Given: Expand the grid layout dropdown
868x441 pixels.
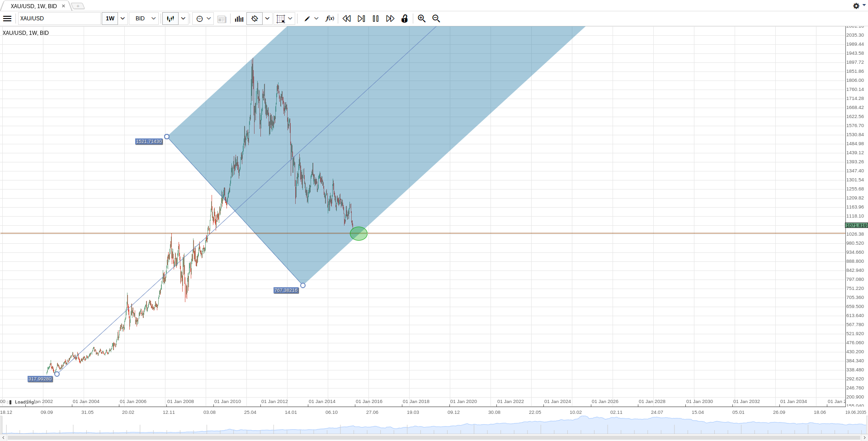Looking at the screenshot, I should coord(290,19).
